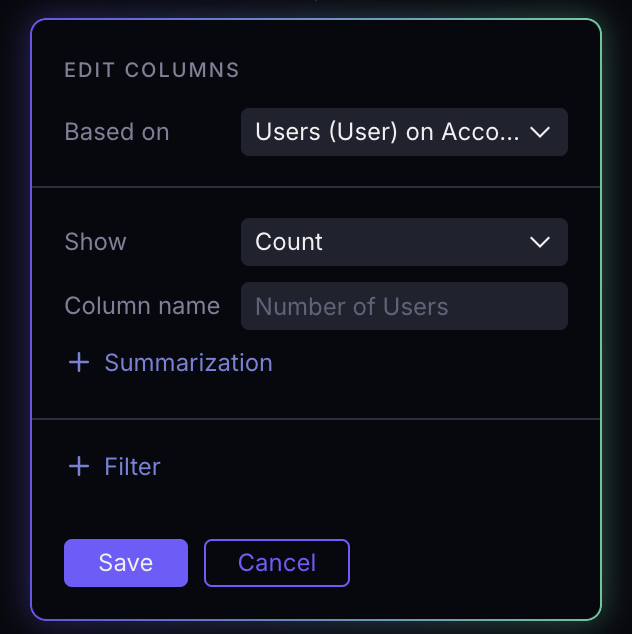The width and height of the screenshot is (632, 634).
Task: Click the plus icon next to Filter
Action: click(79, 467)
